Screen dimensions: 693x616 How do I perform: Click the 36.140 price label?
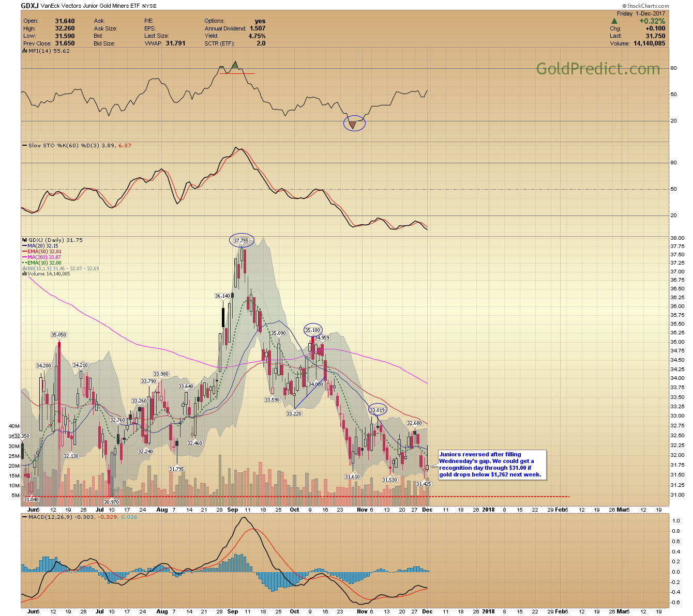click(x=222, y=296)
